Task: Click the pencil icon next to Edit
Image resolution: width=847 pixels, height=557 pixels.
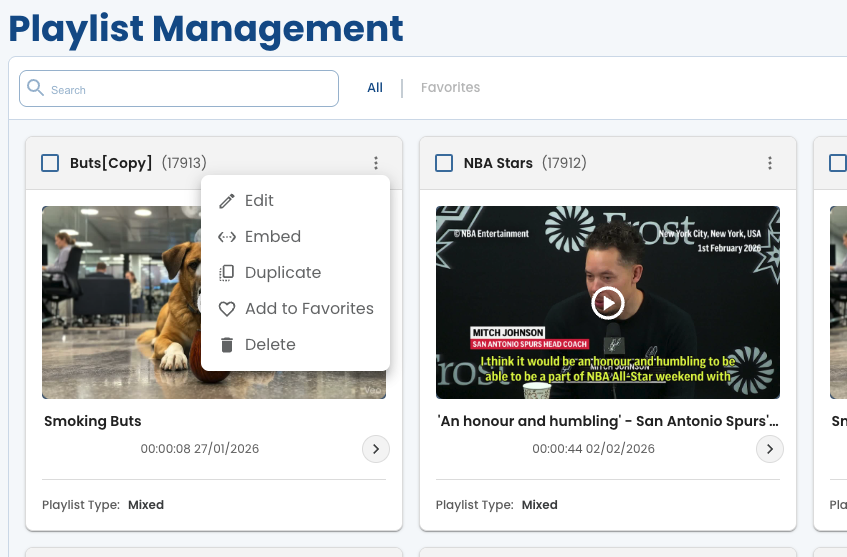Action: (227, 201)
